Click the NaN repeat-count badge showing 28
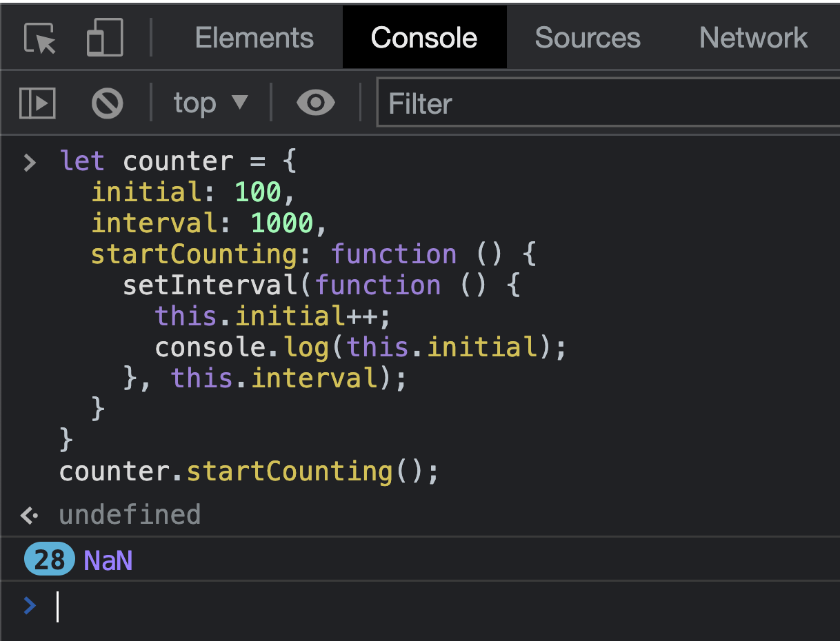This screenshot has width=840, height=641. pos(48,560)
